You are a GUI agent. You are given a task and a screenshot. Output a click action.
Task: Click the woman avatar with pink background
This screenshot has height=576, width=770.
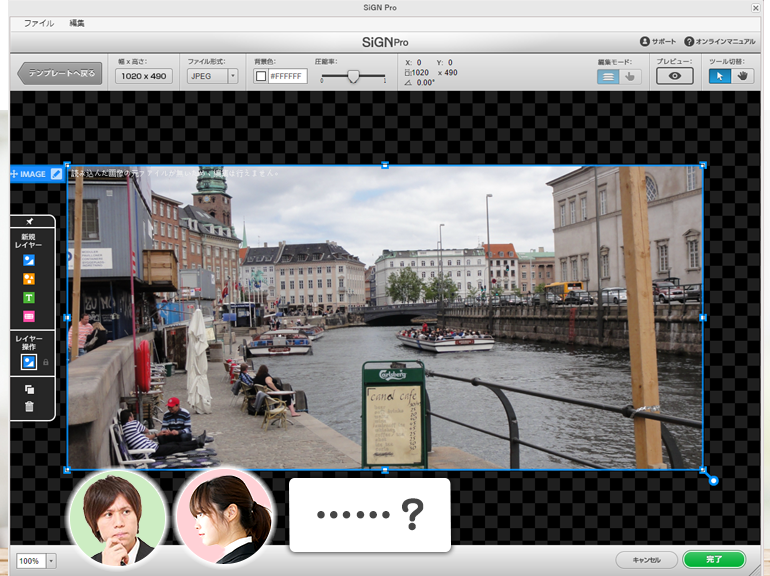pos(224,517)
